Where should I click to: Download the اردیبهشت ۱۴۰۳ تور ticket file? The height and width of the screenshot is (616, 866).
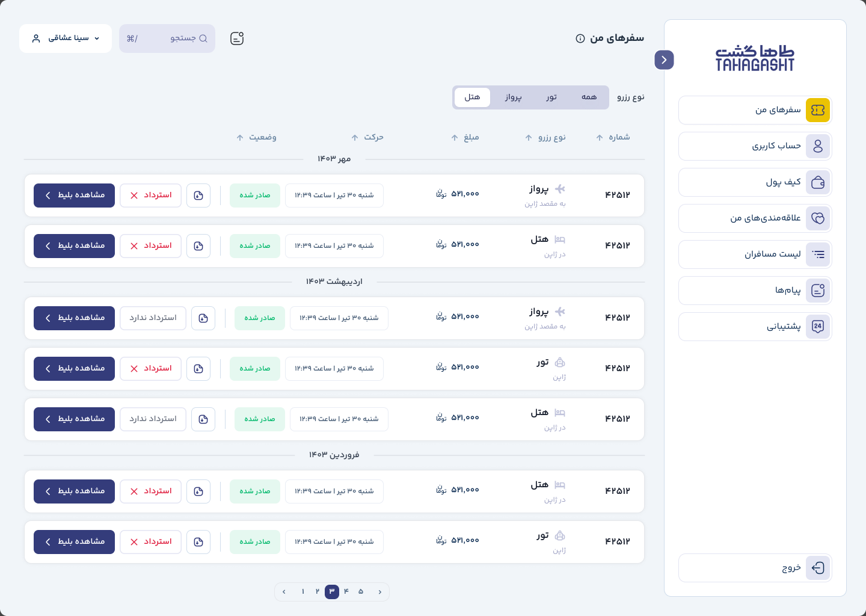198,369
